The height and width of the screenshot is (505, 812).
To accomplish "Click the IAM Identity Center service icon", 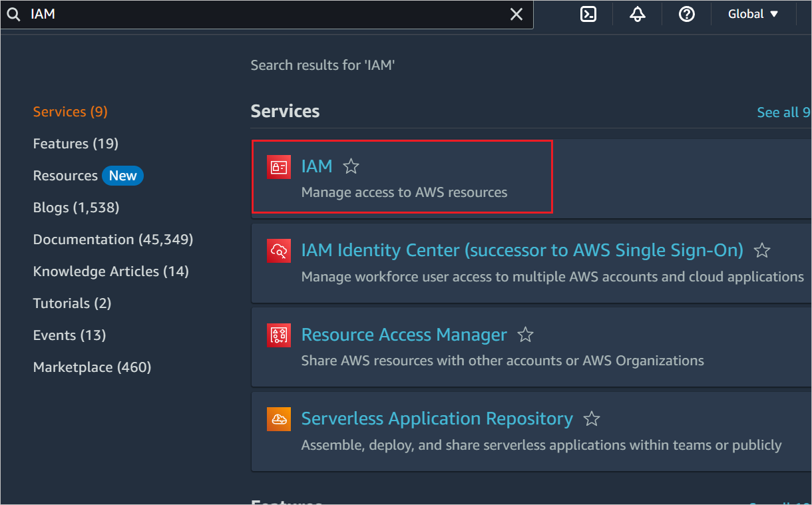I will (279, 251).
